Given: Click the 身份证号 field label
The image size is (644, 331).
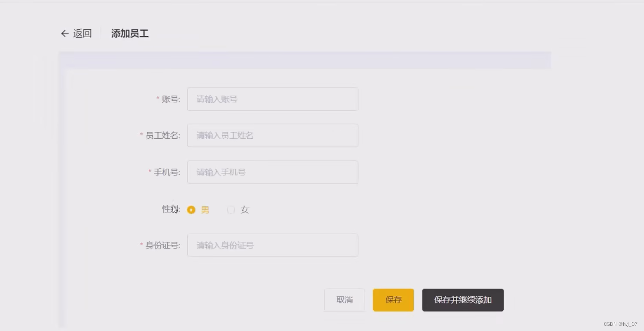Looking at the screenshot, I should [163, 245].
